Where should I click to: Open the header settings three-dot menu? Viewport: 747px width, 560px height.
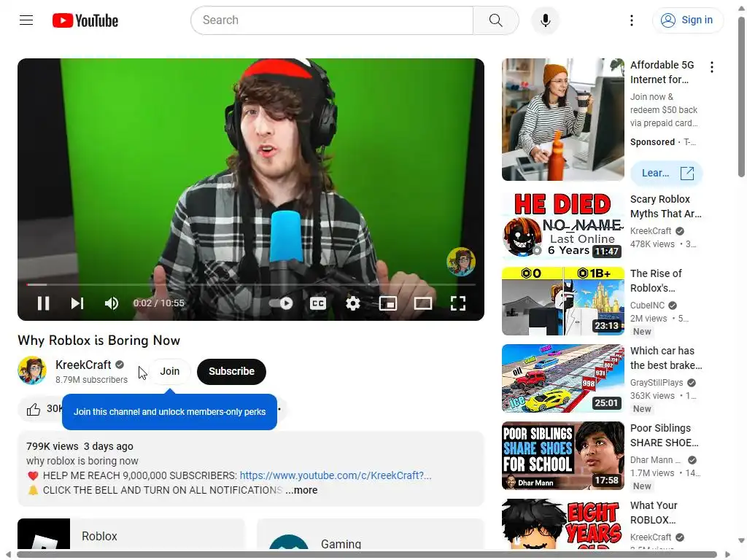click(x=632, y=20)
